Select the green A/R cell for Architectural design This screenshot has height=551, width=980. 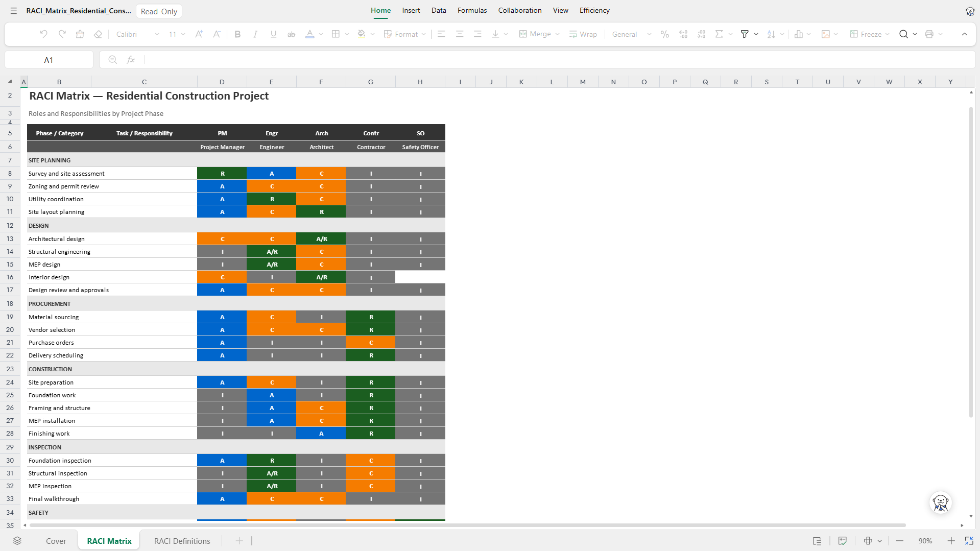[321, 239]
